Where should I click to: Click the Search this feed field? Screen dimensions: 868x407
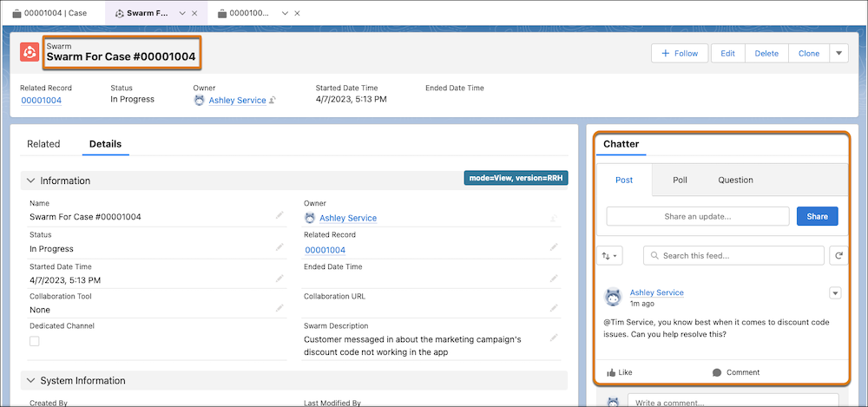[734, 256]
